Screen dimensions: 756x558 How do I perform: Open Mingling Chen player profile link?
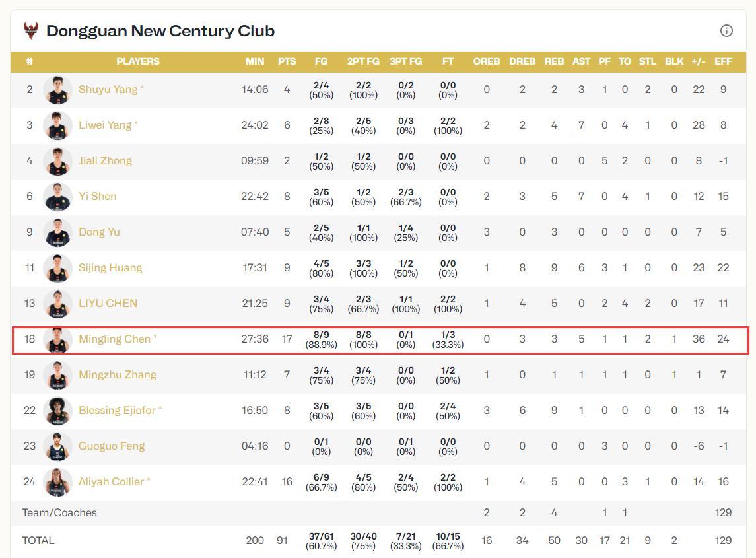point(114,339)
